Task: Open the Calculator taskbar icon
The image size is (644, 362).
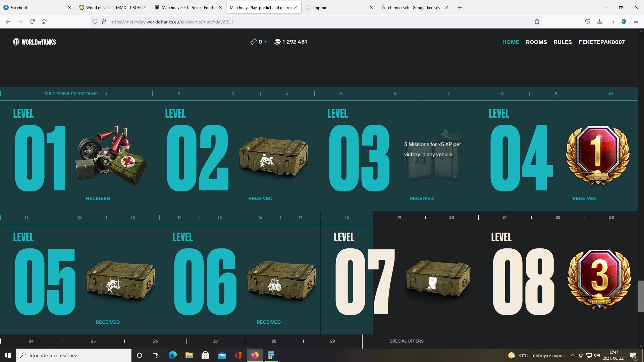Action: [271, 355]
